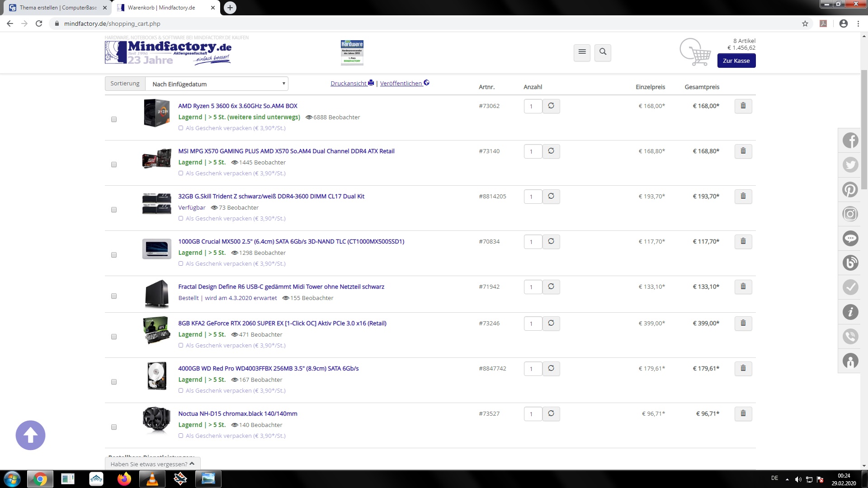Click the Facebook share icon in the sidebar
The height and width of the screenshot is (488, 868).
pyautogui.click(x=850, y=141)
